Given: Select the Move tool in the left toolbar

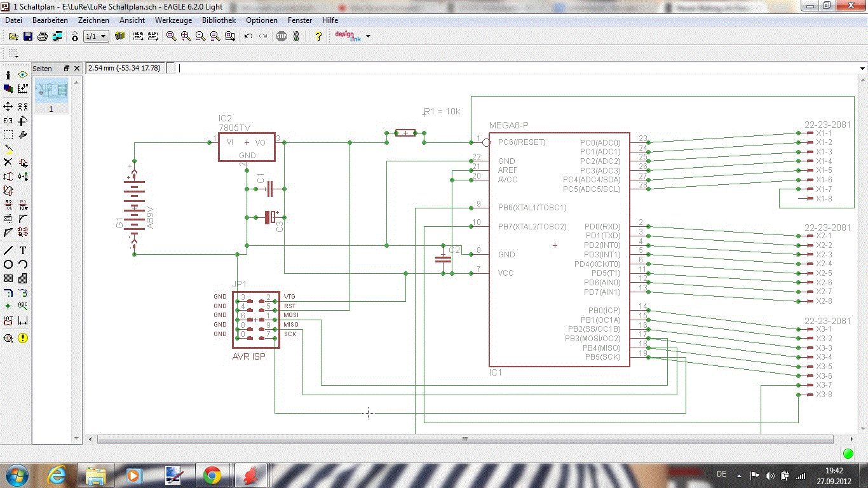Looking at the screenshot, I should pos(8,107).
